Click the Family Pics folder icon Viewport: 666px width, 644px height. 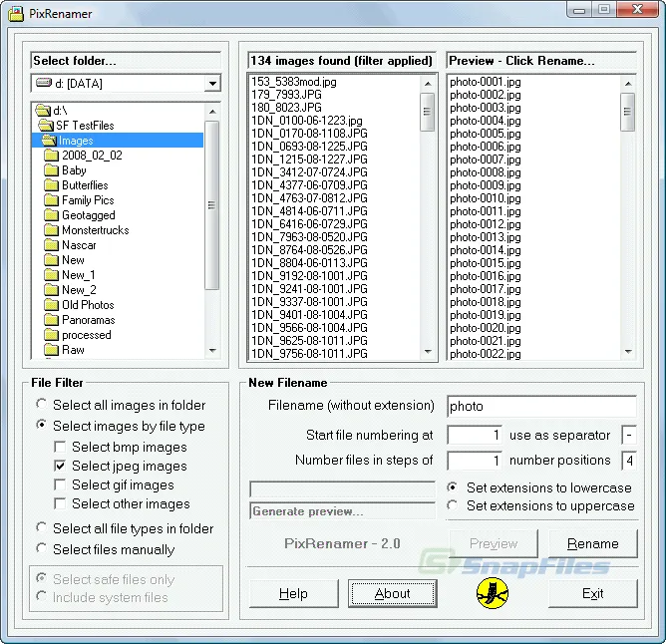52,200
